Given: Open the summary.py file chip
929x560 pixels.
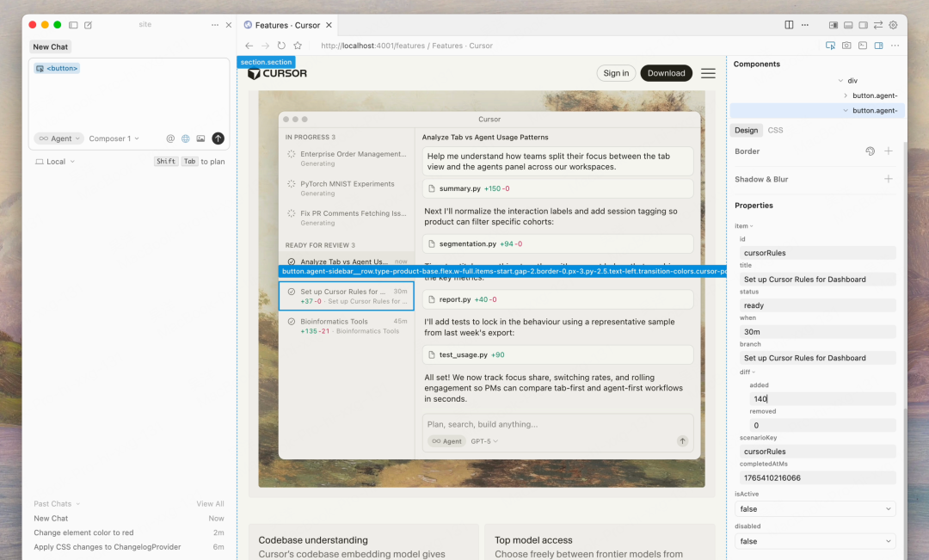Looking at the screenshot, I should 557,188.
